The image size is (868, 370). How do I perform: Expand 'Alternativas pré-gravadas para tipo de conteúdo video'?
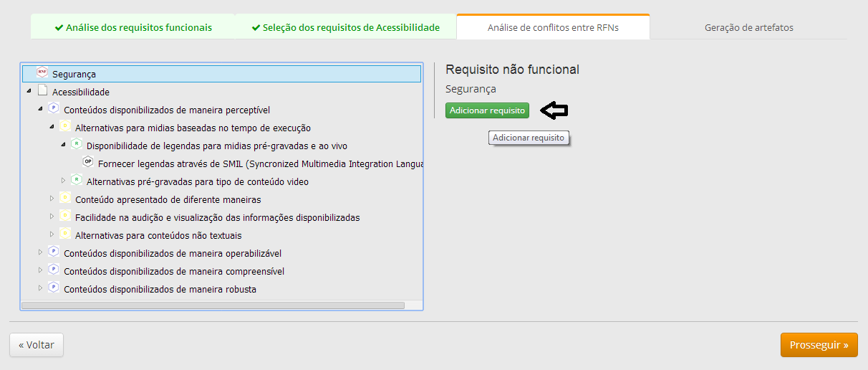63,181
